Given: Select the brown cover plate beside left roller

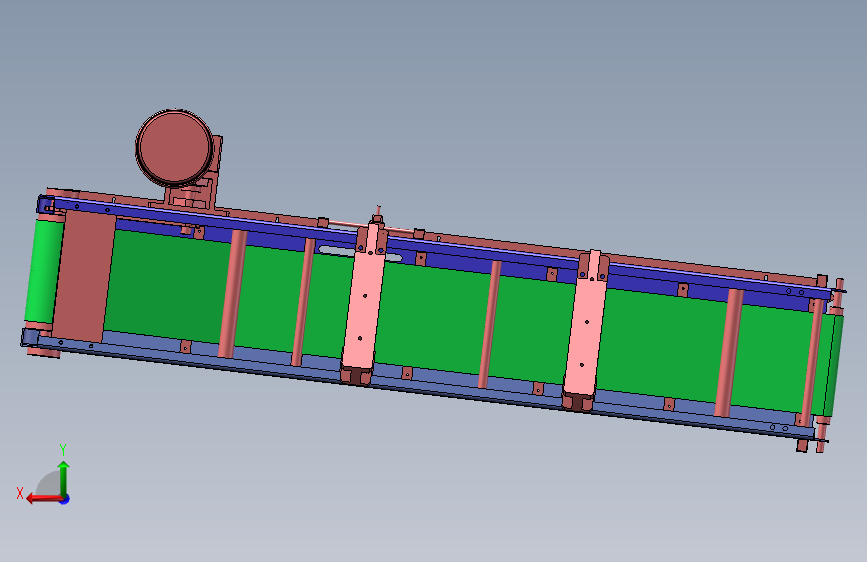Looking at the screenshot, I should (84, 275).
